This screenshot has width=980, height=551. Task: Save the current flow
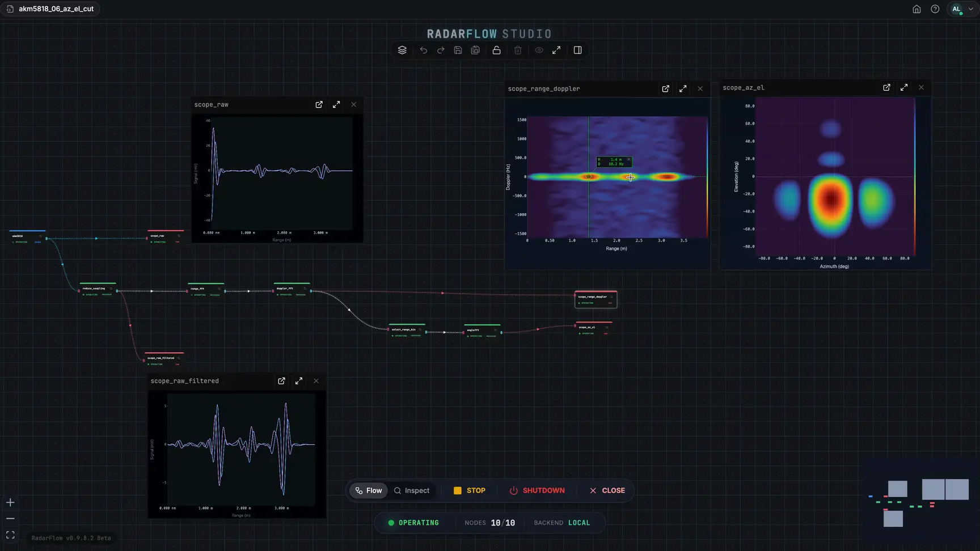coord(458,50)
